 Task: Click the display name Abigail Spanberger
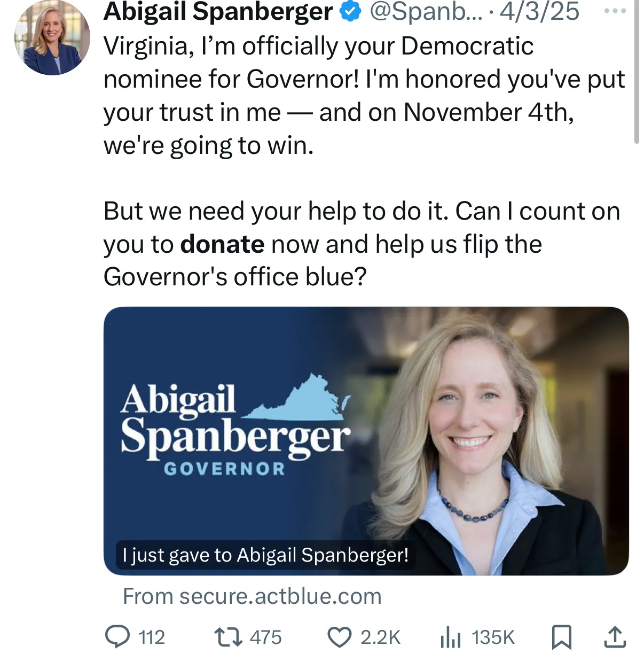(x=218, y=12)
